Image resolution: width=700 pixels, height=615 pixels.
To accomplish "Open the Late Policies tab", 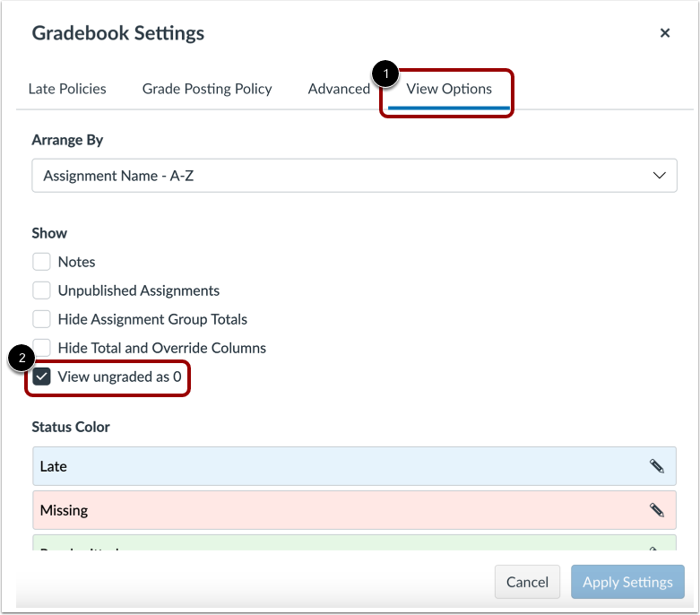I will click(x=67, y=89).
